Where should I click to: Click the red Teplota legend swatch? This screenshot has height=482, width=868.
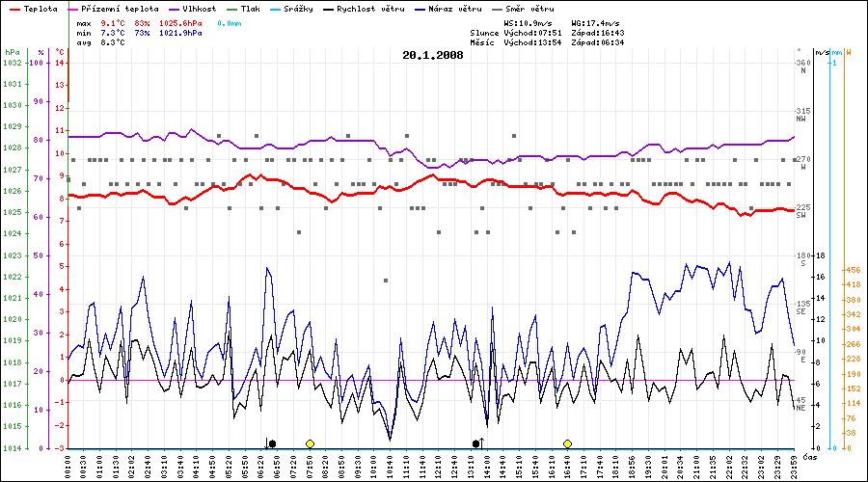(14, 10)
